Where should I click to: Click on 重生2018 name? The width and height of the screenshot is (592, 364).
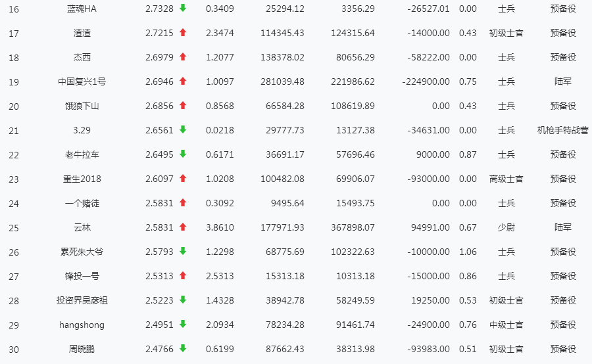coord(82,179)
